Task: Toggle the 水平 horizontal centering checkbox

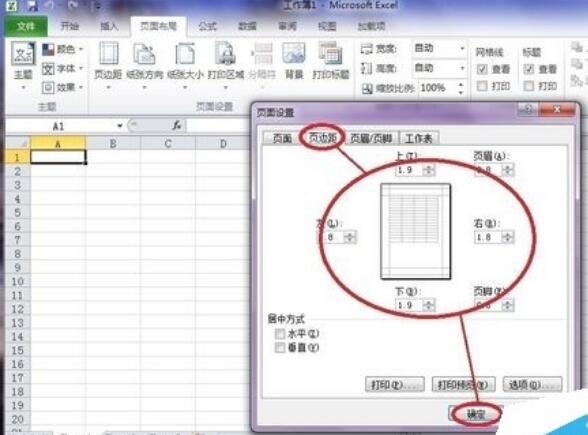Action: pos(280,333)
